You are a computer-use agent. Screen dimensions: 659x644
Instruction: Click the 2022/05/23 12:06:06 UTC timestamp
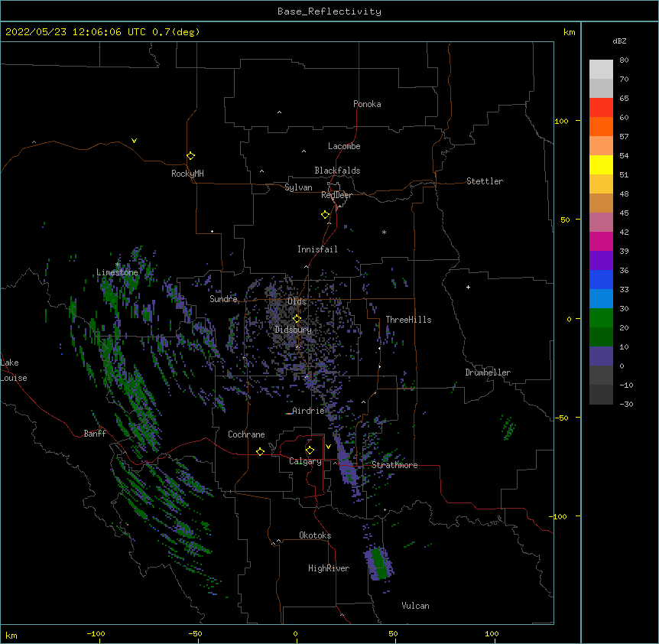[x=76, y=32]
